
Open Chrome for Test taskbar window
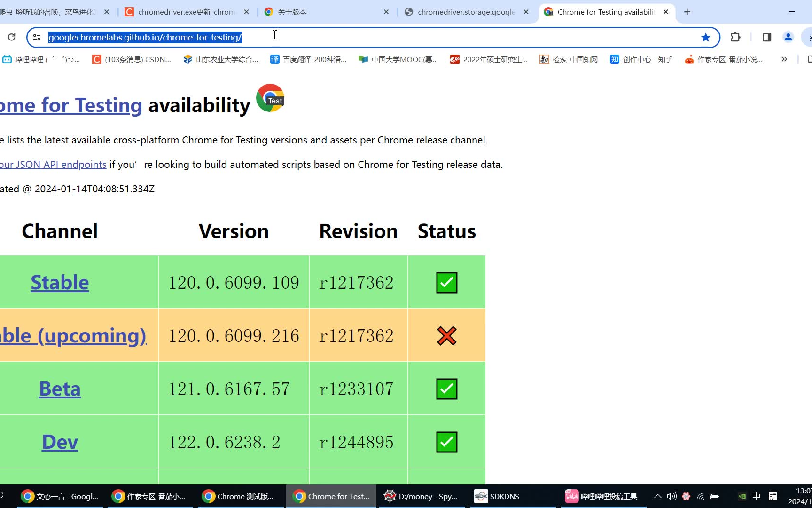(x=331, y=496)
